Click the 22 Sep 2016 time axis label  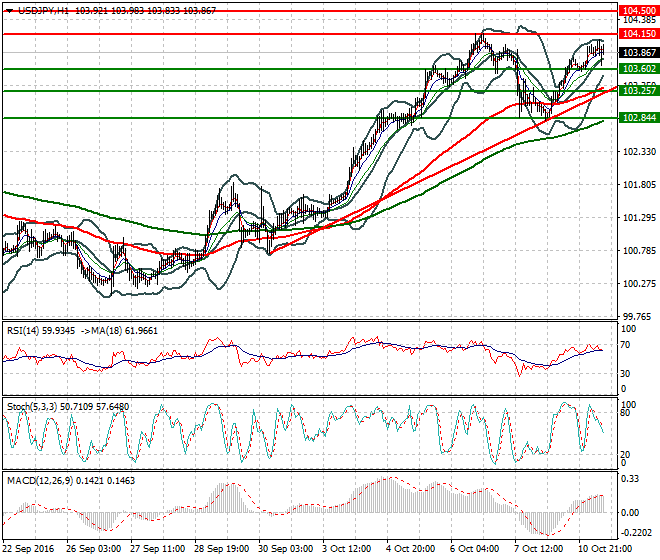tap(29, 549)
